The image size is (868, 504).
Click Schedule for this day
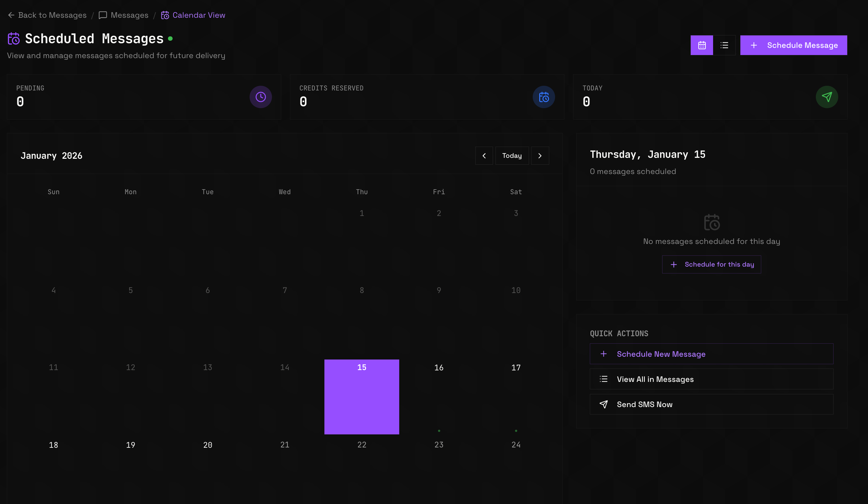711,264
